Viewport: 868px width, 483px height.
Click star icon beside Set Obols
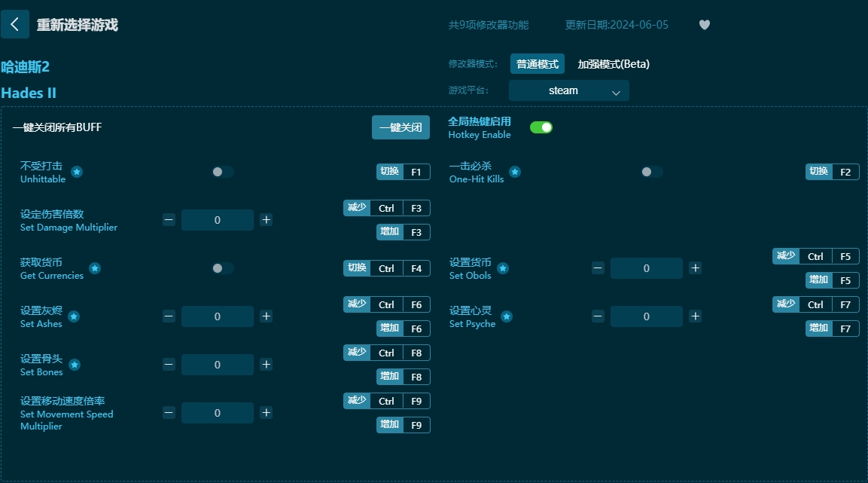503,268
